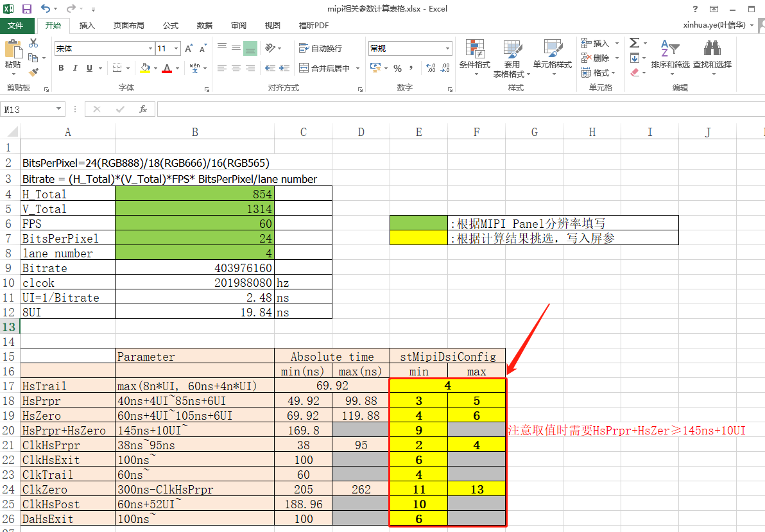The height and width of the screenshot is (532, 765).
Task: Switch to the 公式 ribbon tab
Action: click(170, 26)
